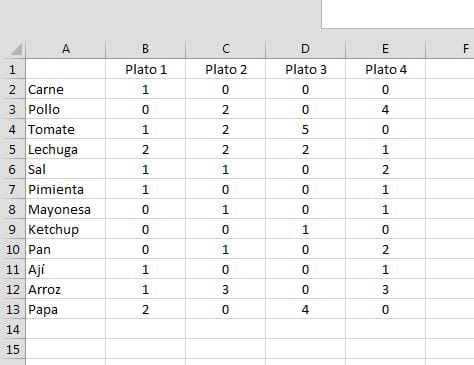
Task: Select column E header
Action: coord(385,49)
